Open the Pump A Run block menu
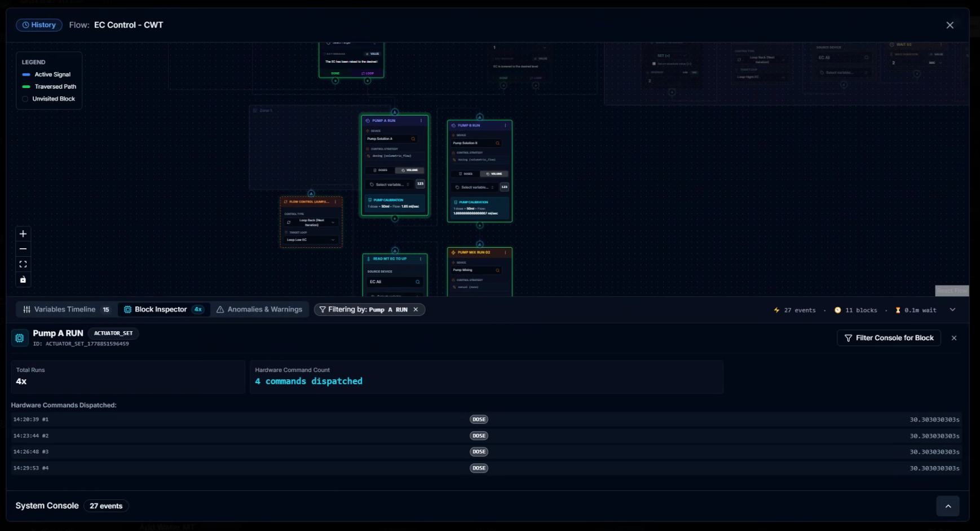This screenshot has width=980, height=531. click(421, 121)
